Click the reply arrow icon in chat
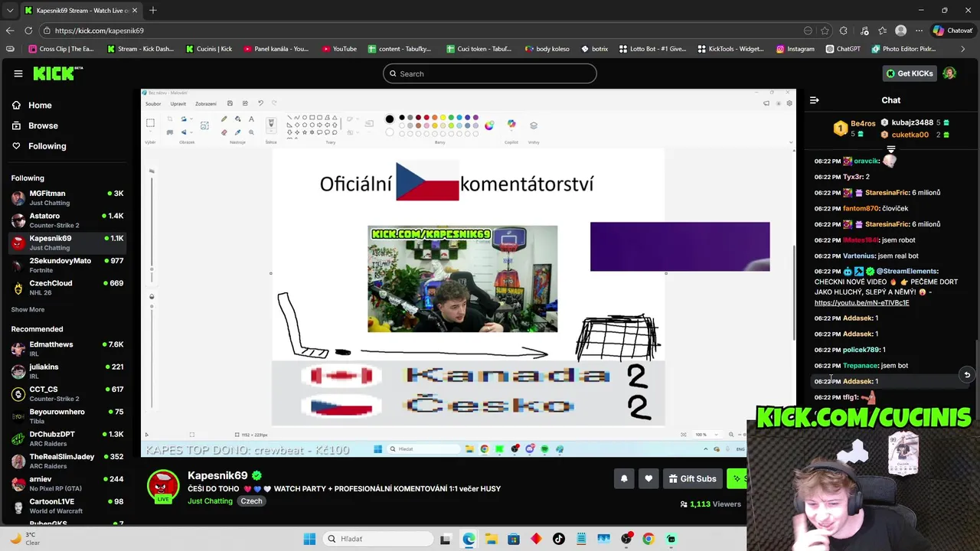Screen dimensions: 980x551 (x=967, y=375)
